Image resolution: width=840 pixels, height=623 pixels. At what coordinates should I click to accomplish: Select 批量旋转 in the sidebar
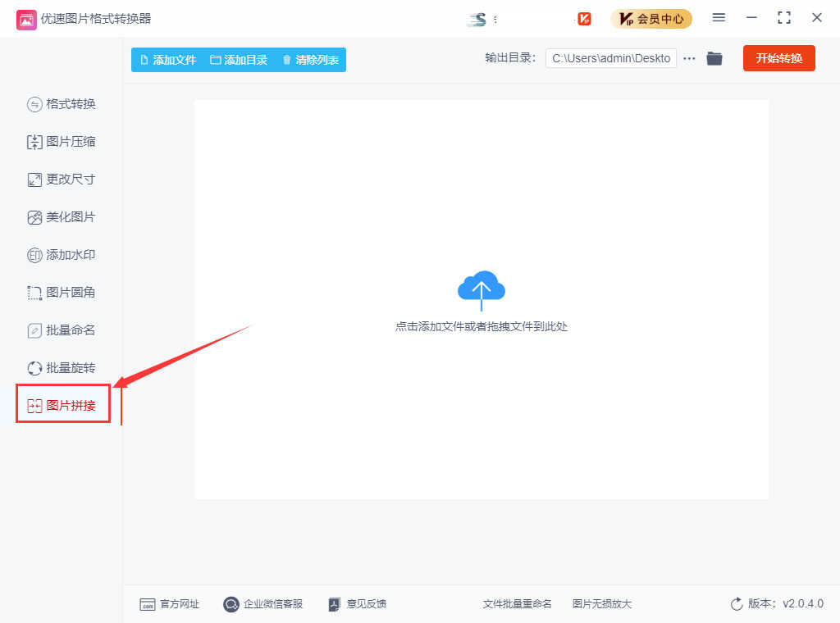pyautogui.click(x=62, y=368)
